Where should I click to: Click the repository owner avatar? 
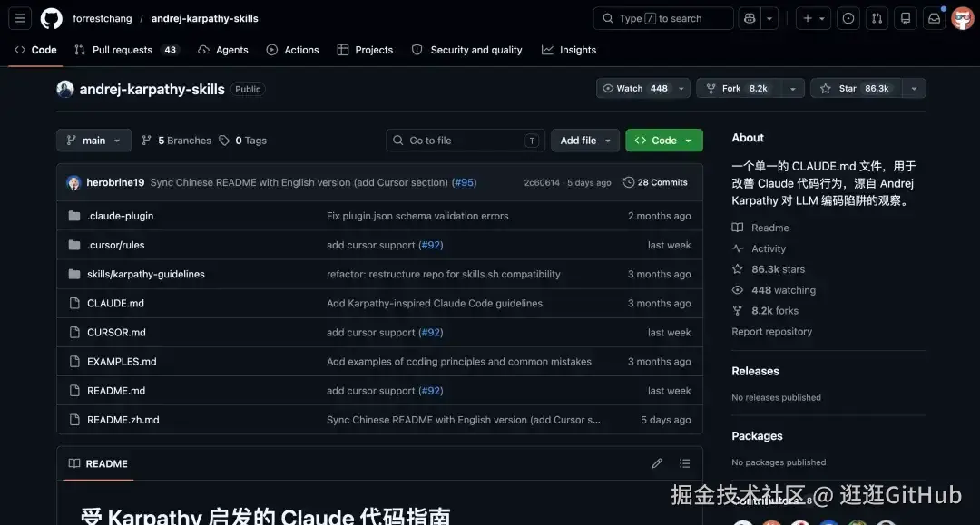65,89
